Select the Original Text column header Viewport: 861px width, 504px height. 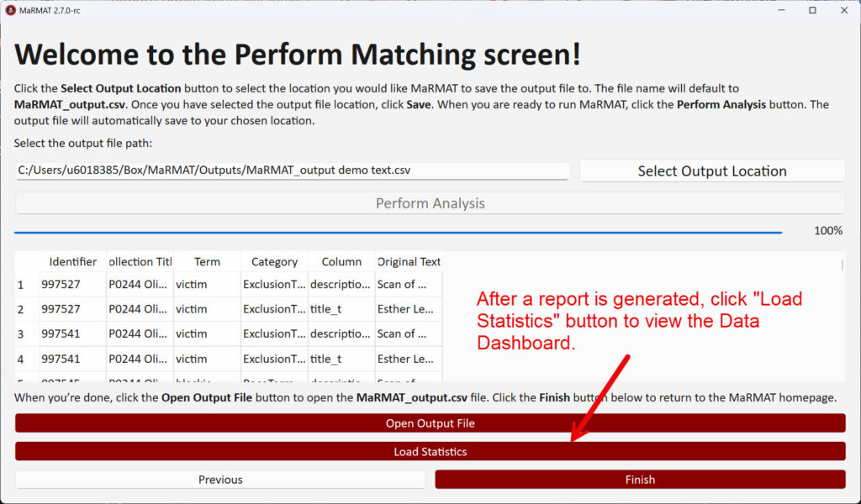(409, 261)
